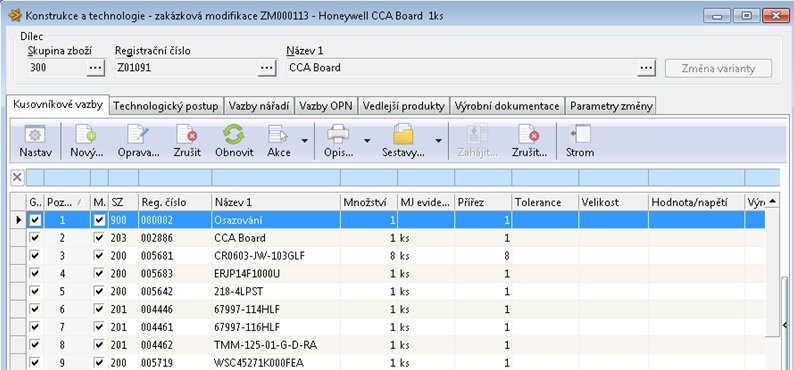Select the cell CR0603-JW-103GLF
The height and width of the screenshot is (370, 794).
(276, 256)
